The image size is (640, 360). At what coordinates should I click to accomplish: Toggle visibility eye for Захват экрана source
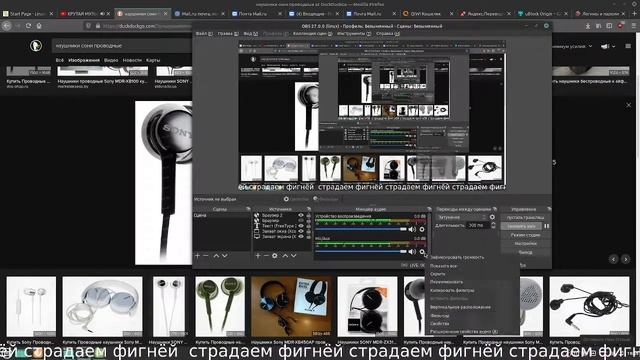(x=301, y=236)
